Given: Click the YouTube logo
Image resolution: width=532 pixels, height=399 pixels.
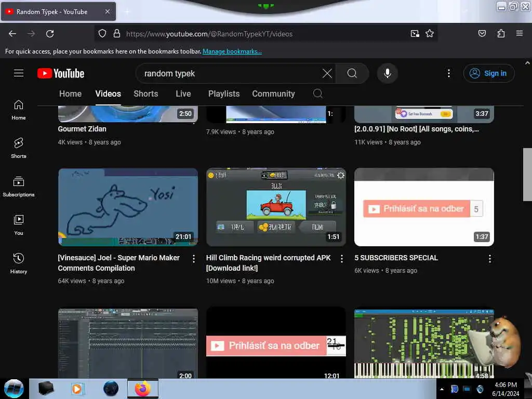Looking at the screenshot, I should click(x=61, y=73).
